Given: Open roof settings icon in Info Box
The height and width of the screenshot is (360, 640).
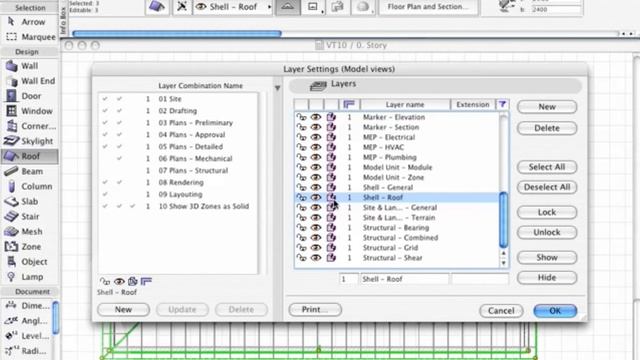Looking at the screenshot, I should (x=157, y=7).
